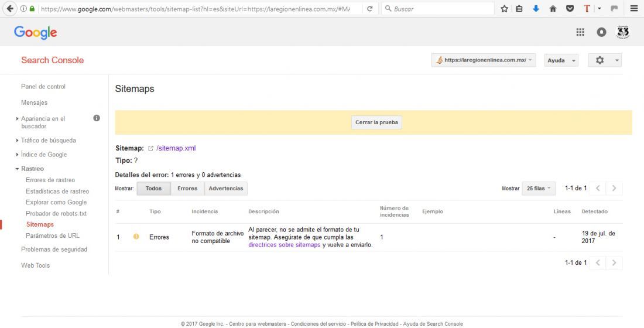
Task: Click the Tipo column header
Action: point(155,211)
